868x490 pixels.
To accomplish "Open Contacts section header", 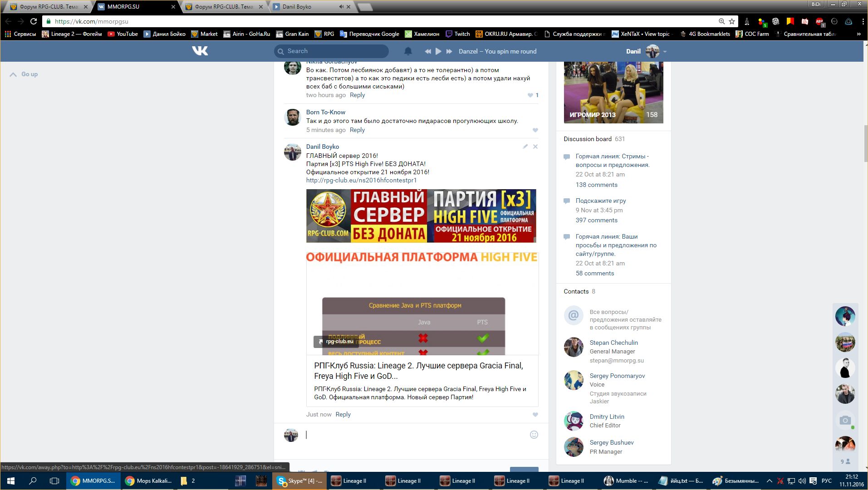I will click(x=576, y=291).
